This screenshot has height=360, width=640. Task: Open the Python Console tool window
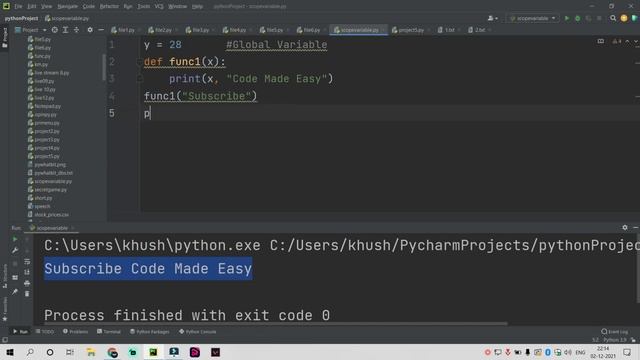tap(198, 331)
